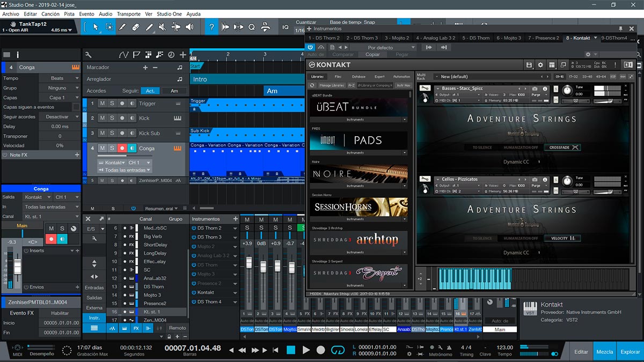Open the question mark help icon
The width and height of the screenshot is (644, 362).
pos(212,27)
